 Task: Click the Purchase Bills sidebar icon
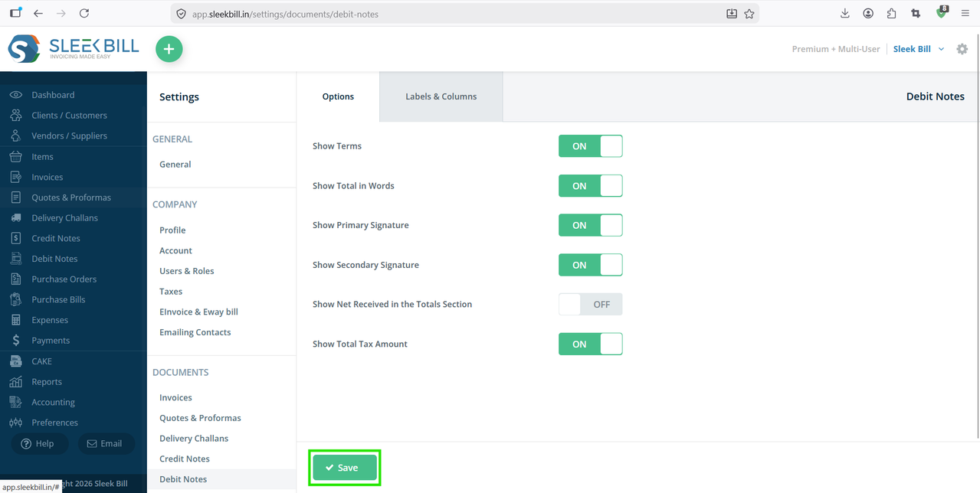16,299
